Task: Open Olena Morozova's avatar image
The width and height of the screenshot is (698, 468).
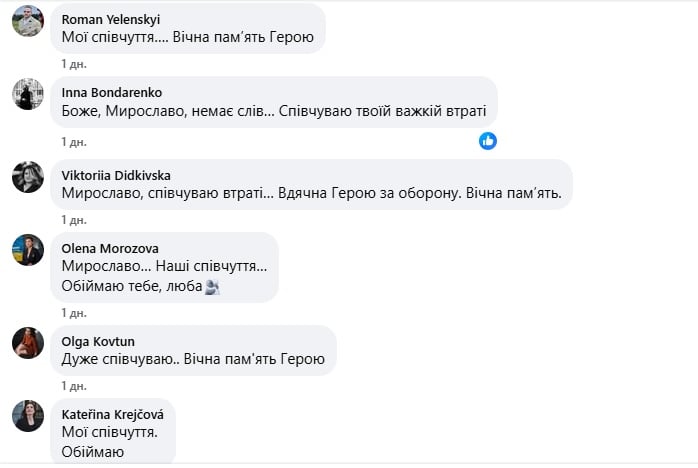Action: pos(28,249)
